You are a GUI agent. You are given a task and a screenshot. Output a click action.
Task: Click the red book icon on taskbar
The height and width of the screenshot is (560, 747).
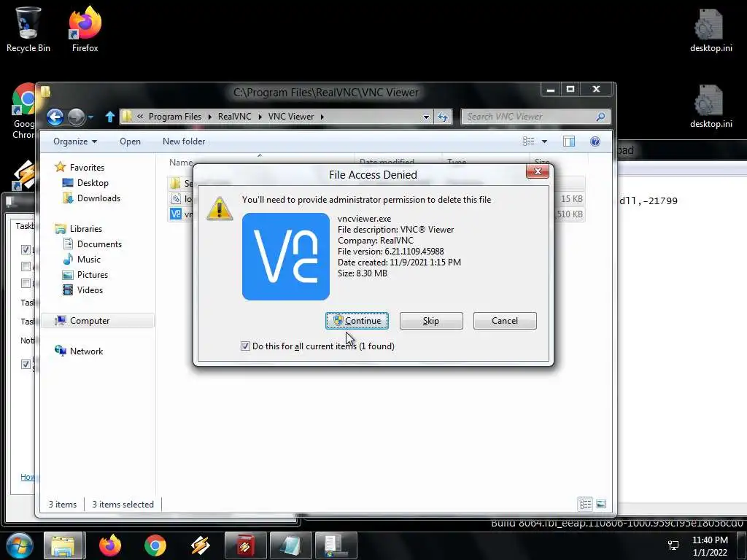[245, 545]
